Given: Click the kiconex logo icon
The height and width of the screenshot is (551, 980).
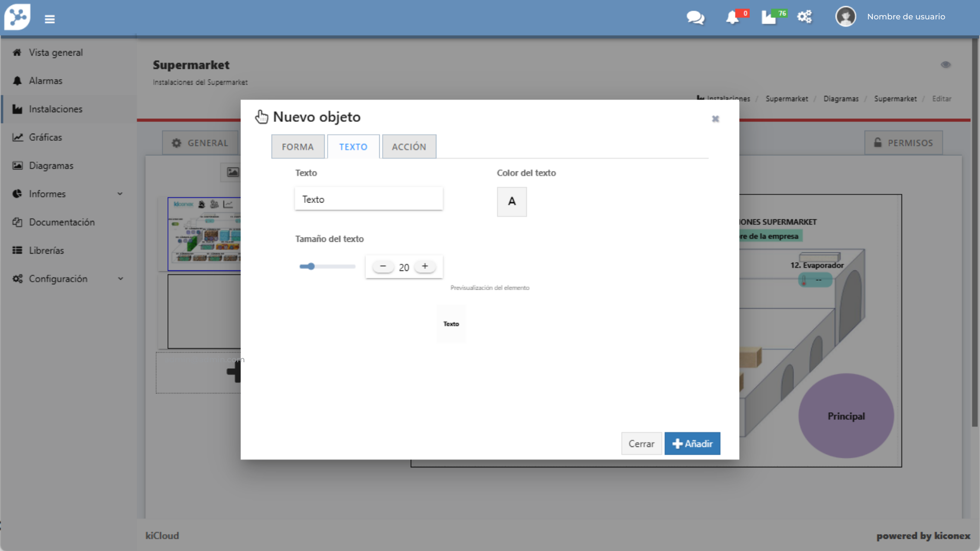Looking at the screenshot, I should tap(18, 17).
